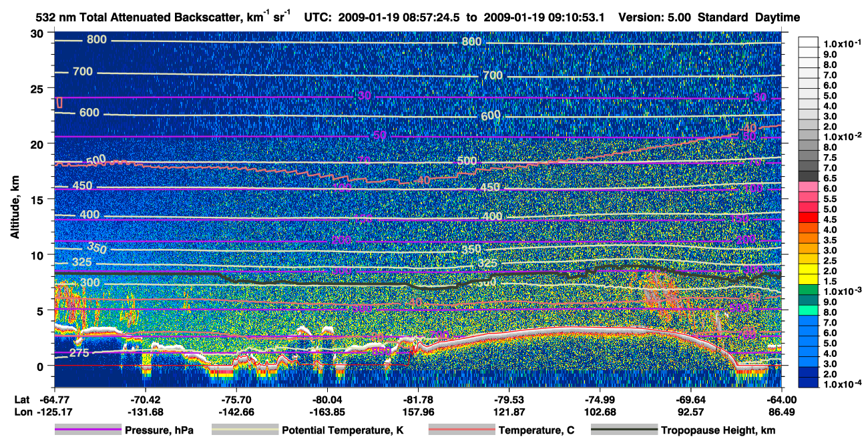Pick the yellow swatch beside 1.5
Viewport: 868px width, 445px height.
(809, 281)
